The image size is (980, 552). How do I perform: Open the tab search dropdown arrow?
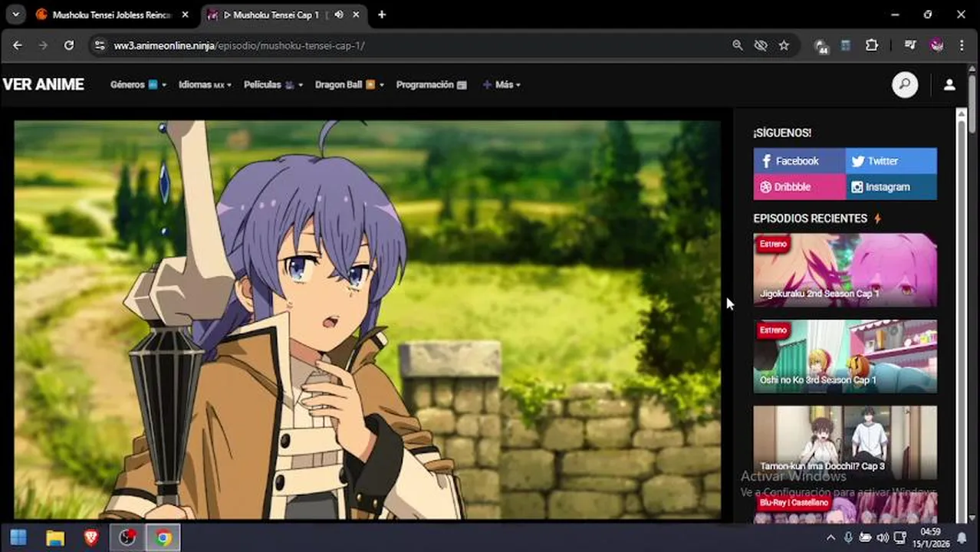coord(15,15)
